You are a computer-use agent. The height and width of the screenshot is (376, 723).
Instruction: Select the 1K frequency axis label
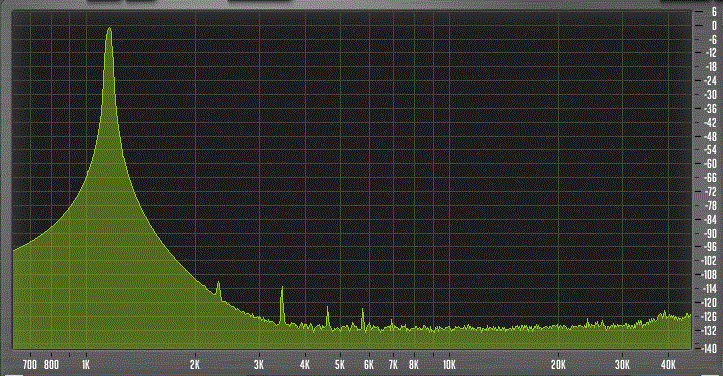click(x=86, y=365)
